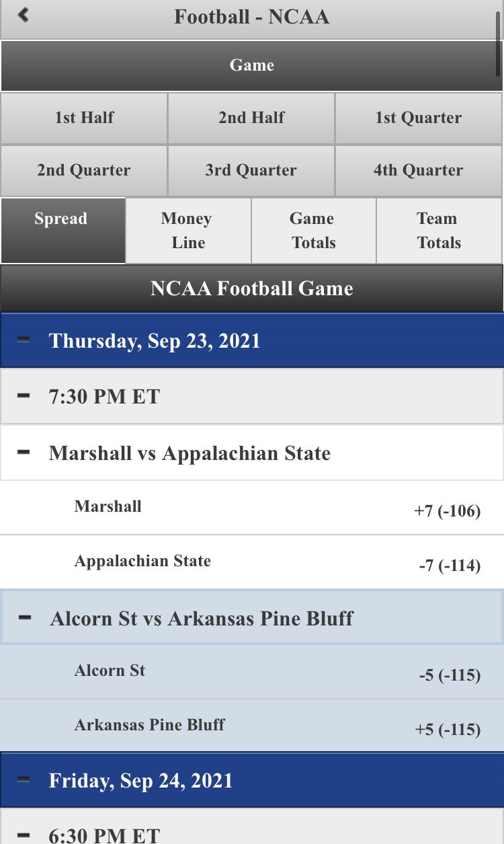Show 1st Quarter lines
The image size is (504, 844).
pos(418,118)
